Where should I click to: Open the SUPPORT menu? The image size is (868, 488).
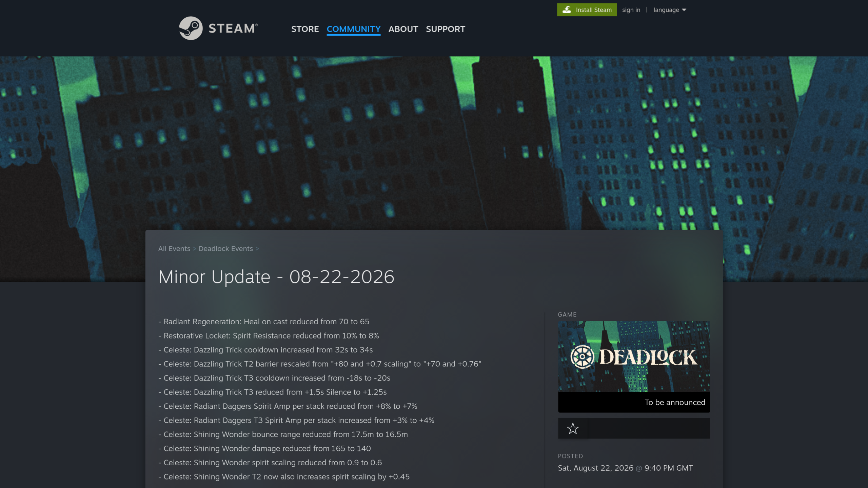(x=446, y=29)
